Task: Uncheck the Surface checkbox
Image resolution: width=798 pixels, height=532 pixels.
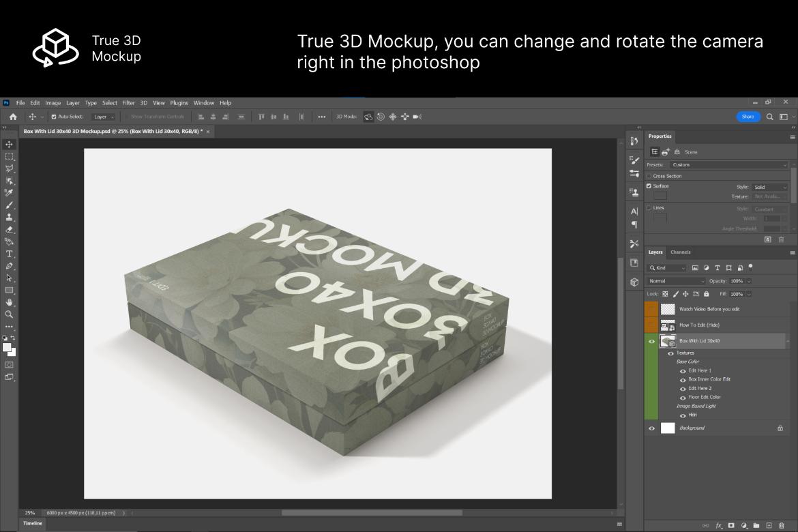Action: [x=649, y=186]
